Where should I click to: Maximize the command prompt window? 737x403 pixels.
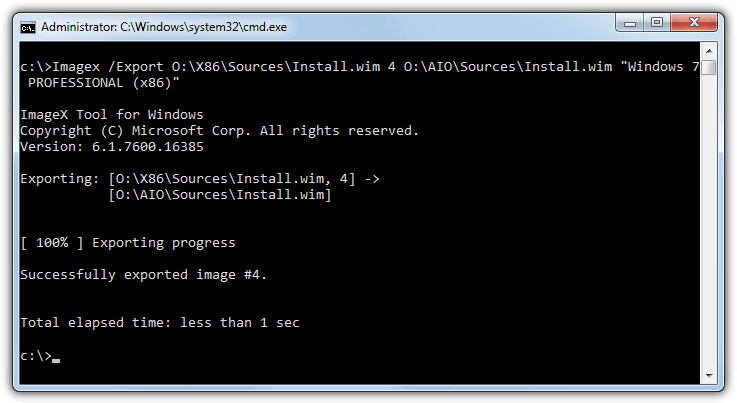[x=657, y=23]
